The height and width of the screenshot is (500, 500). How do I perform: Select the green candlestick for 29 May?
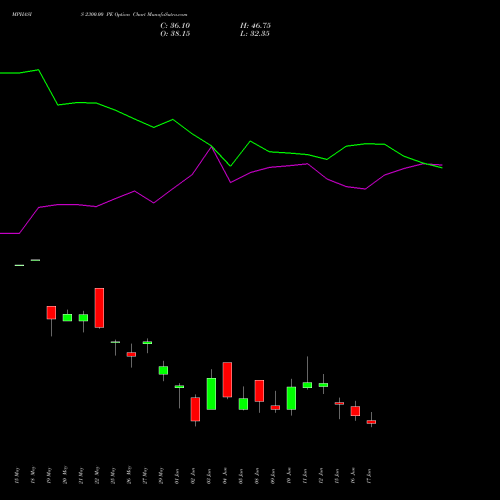(163, 370)
